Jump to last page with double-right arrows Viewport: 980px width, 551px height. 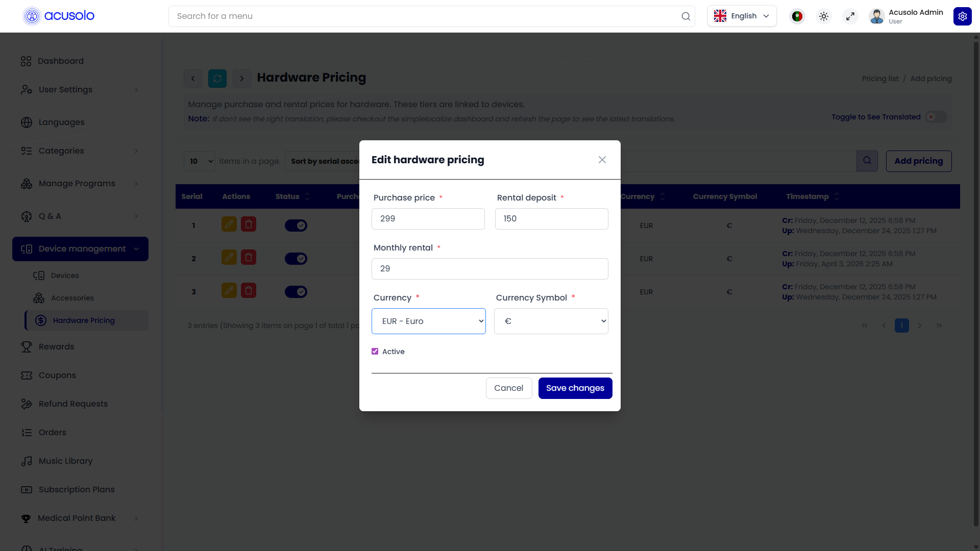point(939,325)
